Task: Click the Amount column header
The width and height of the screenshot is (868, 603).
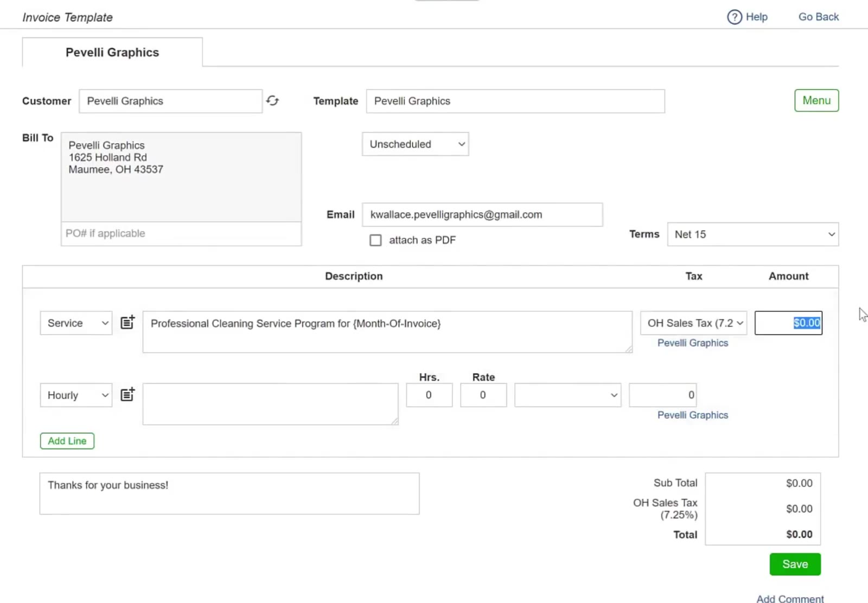Action: click(x=788, y=277)
